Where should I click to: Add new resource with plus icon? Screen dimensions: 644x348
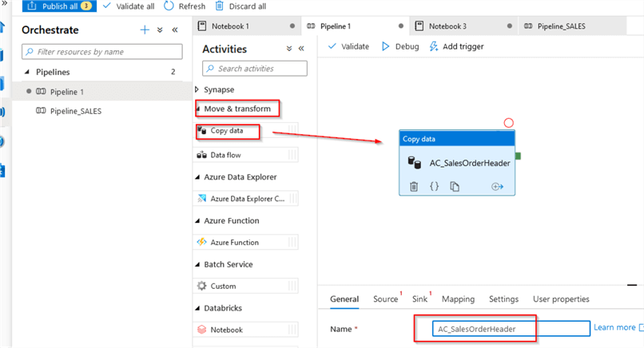pyautogui.click(x=145, y=30)
